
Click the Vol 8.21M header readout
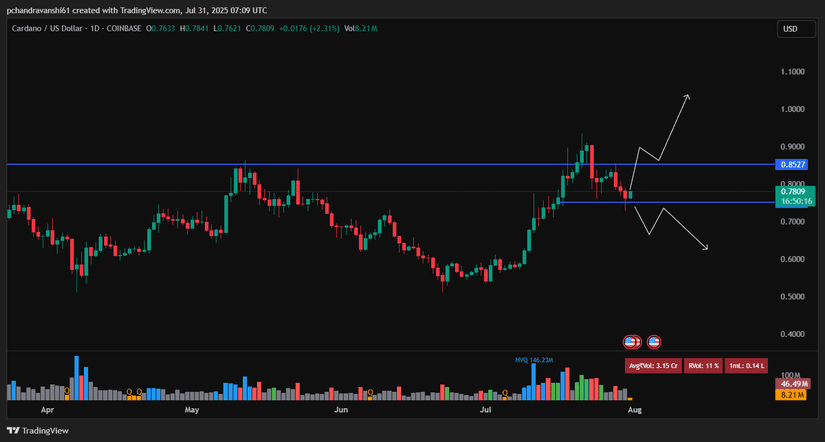[360, 28]
